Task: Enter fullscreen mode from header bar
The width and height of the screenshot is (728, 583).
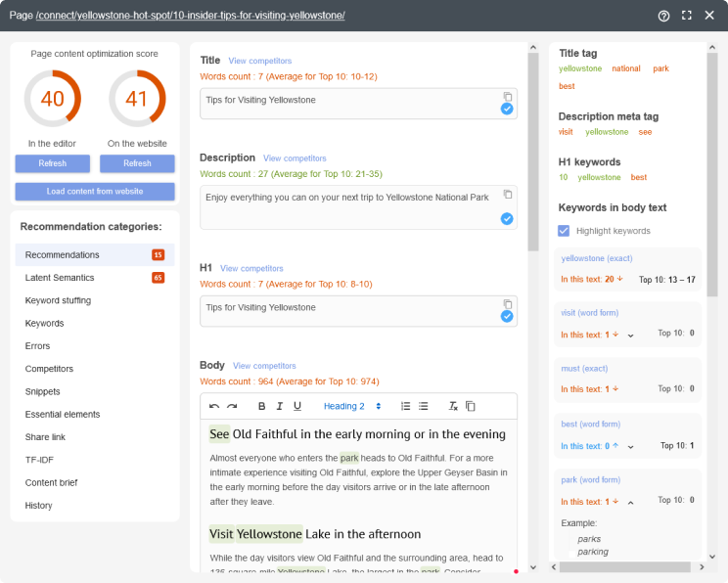Action: pyautogui.click(x=687, y=16)
